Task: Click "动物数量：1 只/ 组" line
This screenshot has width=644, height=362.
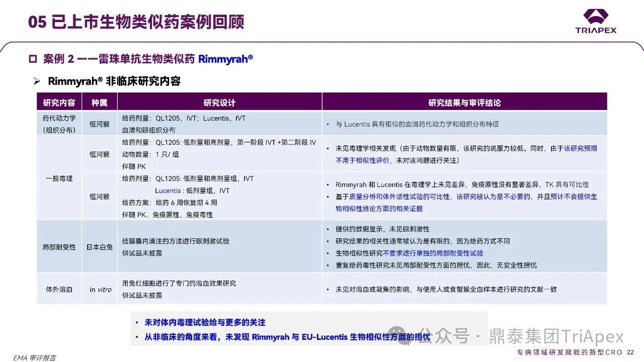Action: pos(150,154)
